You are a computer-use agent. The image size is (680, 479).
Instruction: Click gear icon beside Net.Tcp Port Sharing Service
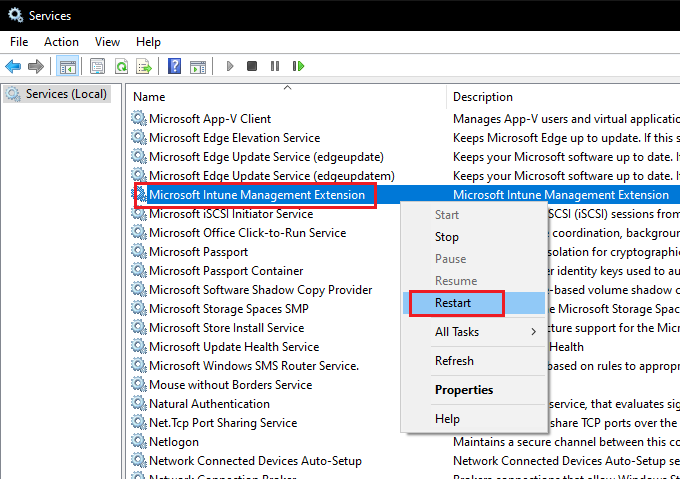[x=139, y=423]
